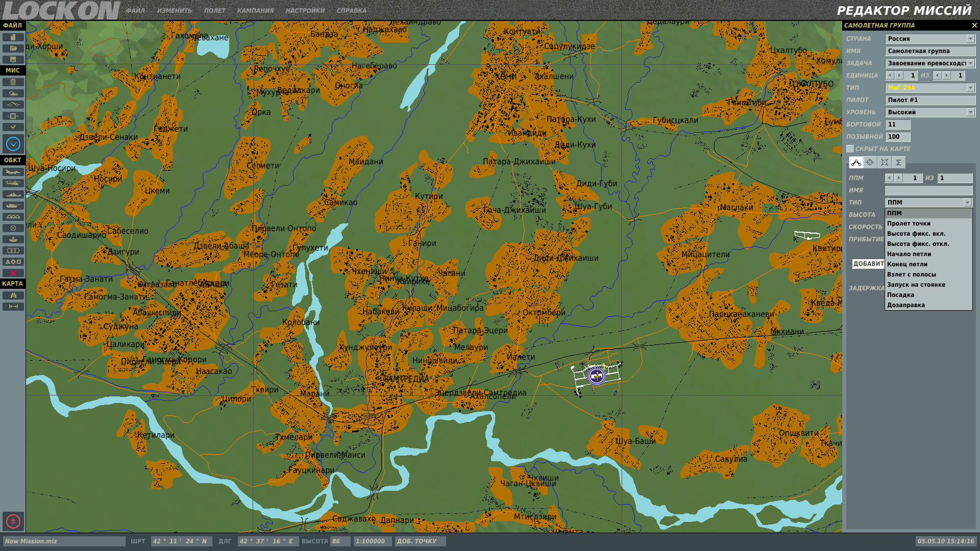Image resolution: width=980 pixels, height=551 pixels.
Task: Open the КАМПАНИЯ menu
Action: click(255, 11)
